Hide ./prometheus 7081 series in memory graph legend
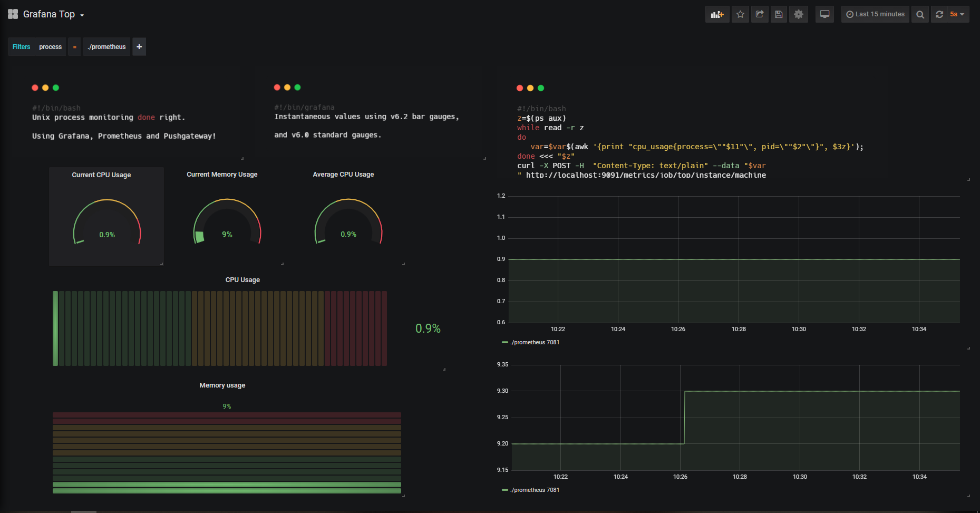 click(x=534, y=490)
